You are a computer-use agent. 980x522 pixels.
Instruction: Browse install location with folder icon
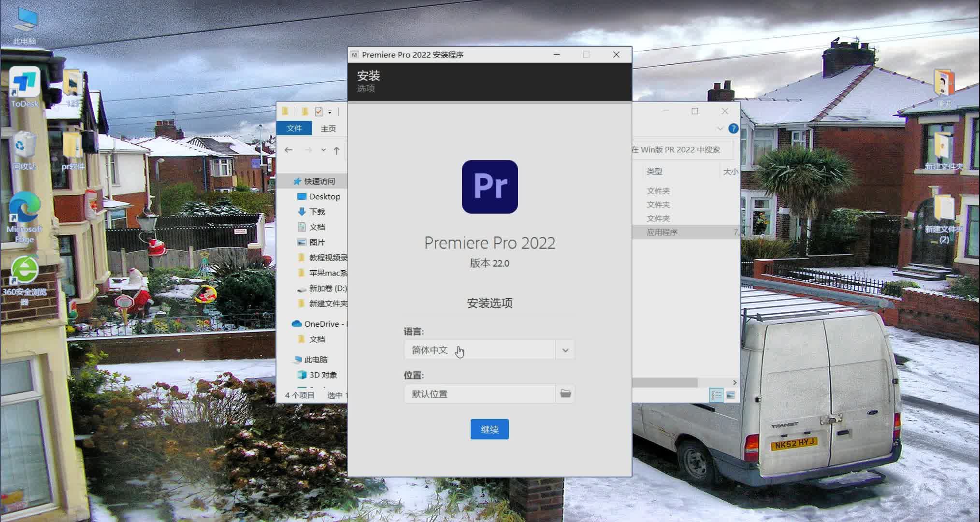[x=565, y=393]
